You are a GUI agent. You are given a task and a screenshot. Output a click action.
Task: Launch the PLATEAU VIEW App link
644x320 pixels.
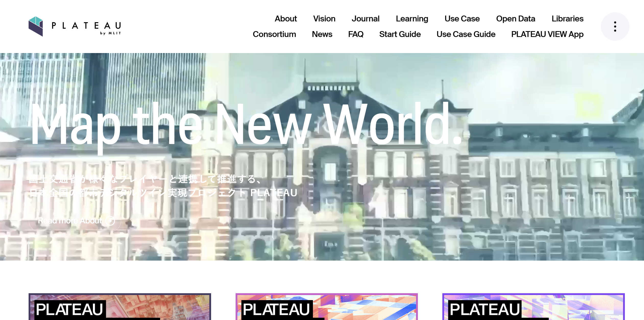click(547, 34)
